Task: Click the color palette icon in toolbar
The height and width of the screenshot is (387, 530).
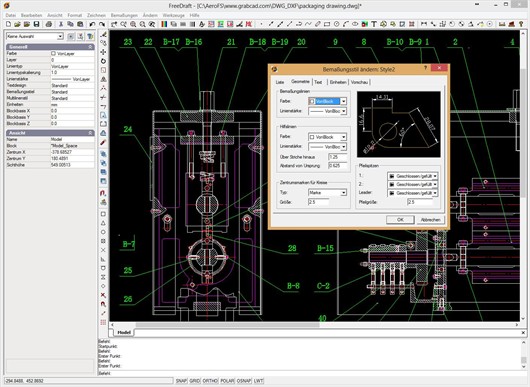Action: (x=164, y=24)
